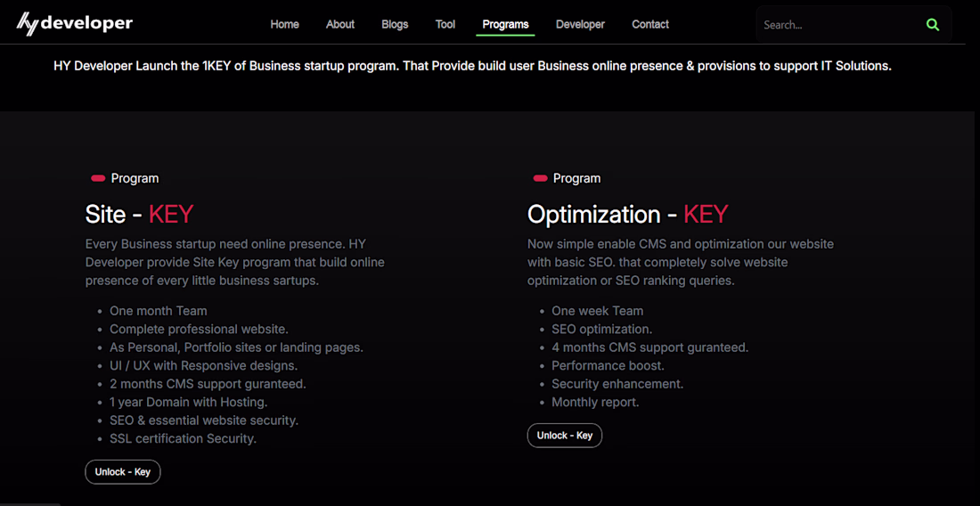This screenshot has height=506, width=980.
Task: Open the Home nav item
Action: pyautogui.click(x=284, y=24)
